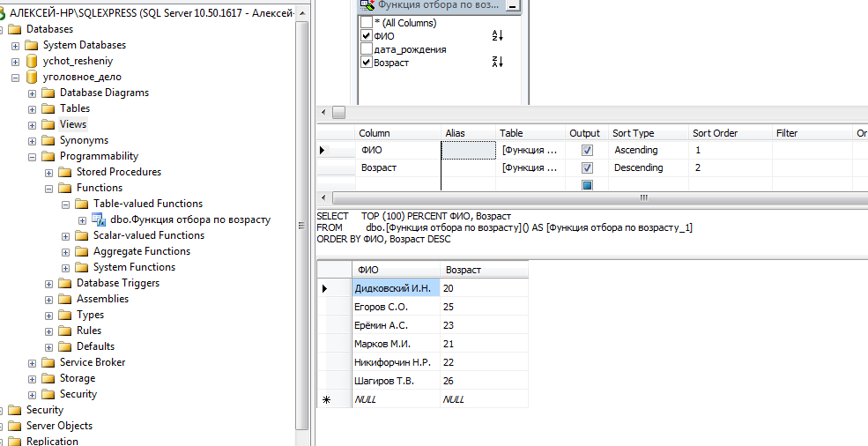Check the дата_рождения column checkbox
The height and width of the screenshot is (446, 868).
(x=367, y=49)
